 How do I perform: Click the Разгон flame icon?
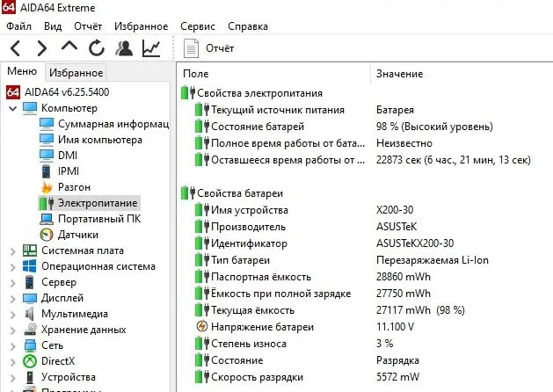[47, 187]
